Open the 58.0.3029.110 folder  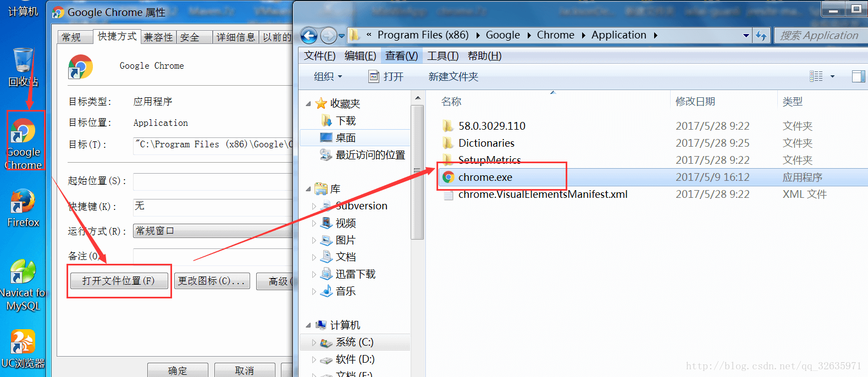click(491, 126)
